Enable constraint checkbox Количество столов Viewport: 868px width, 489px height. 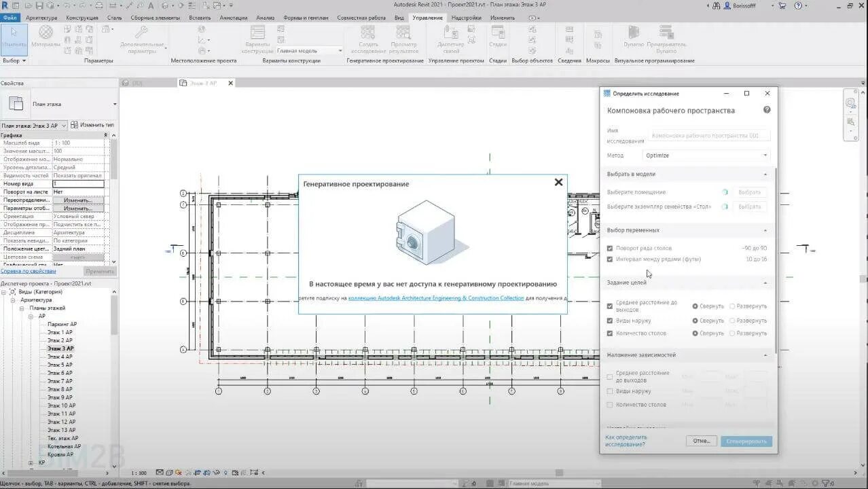609,405
